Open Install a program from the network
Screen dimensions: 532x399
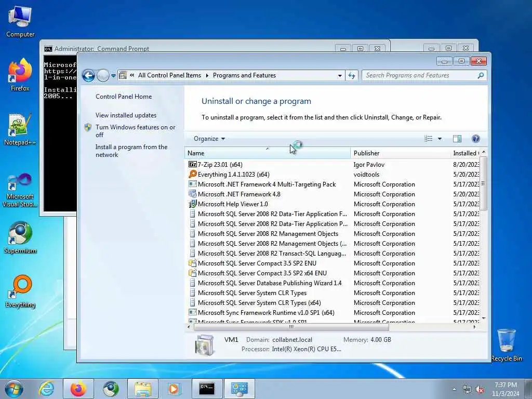[131, 151]
